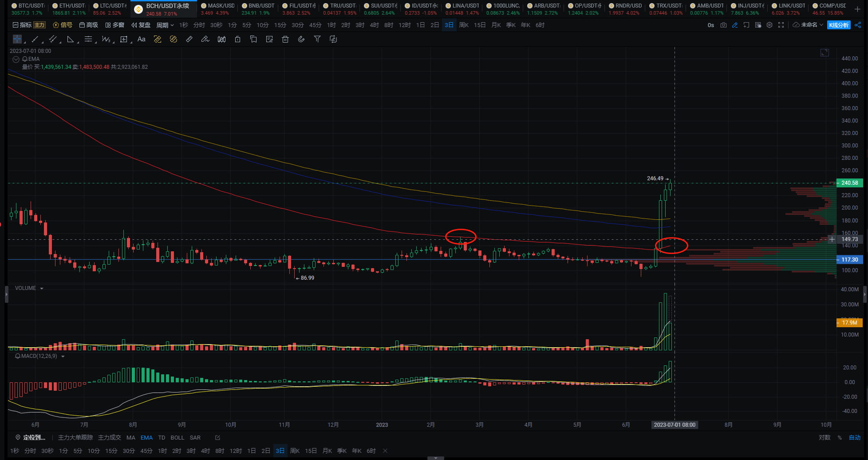Click the orange 17.9M volume label
Screen dimensions: 868x460
[x=849, y=323]
